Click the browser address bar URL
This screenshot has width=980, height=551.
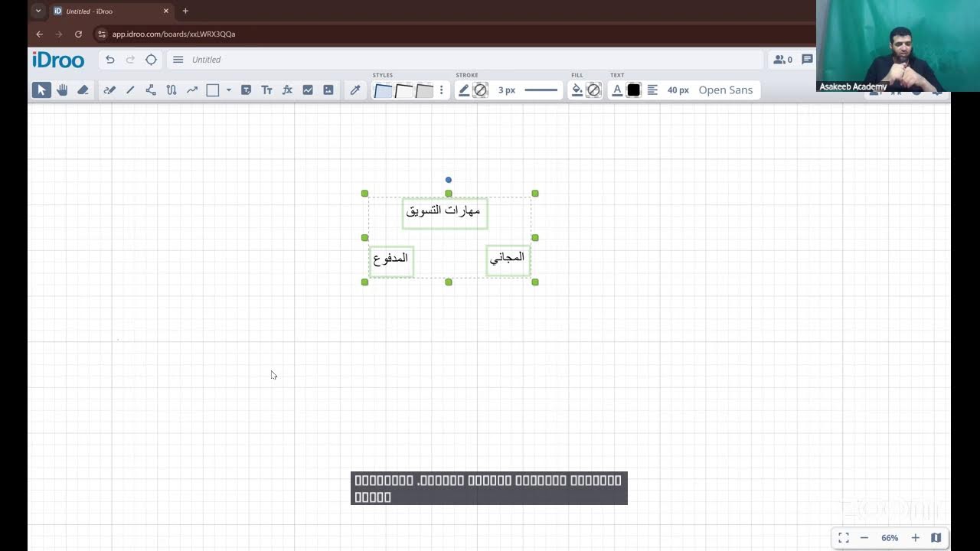[174, 34]
